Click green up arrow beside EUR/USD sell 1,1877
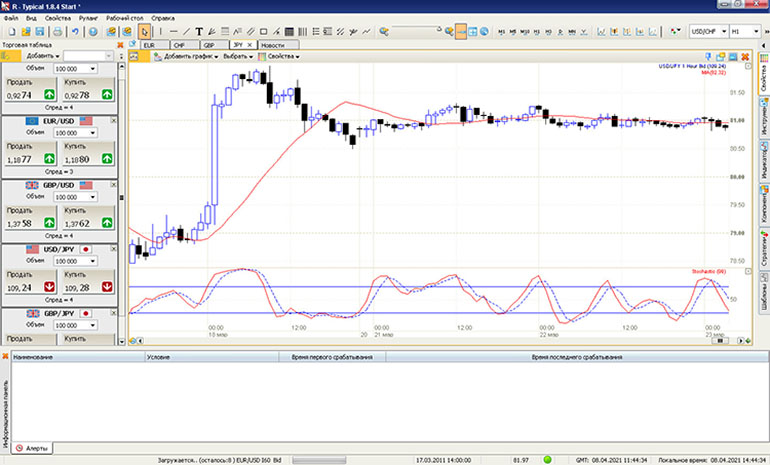The height and width of the screenshot is (465, 770). (50, 159)
